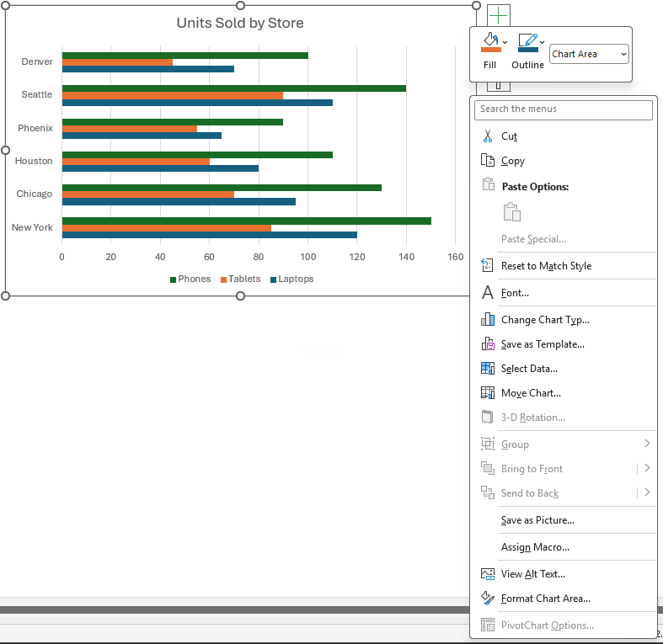
Task: Click the top-center chart sizing handle
Action: [x=240, y=6]
